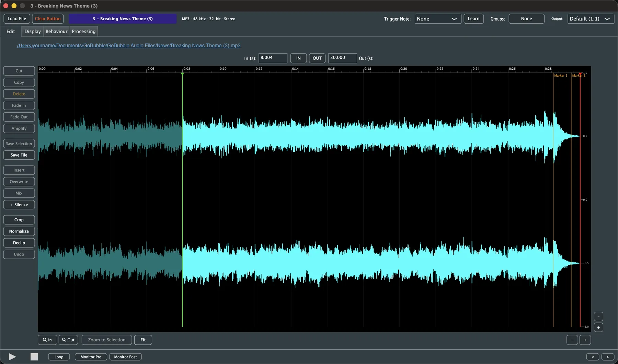Viewport: 618px width, 364px height.
Task: Click the In seconds field showing 8.004
Action: tap(273, 58)
